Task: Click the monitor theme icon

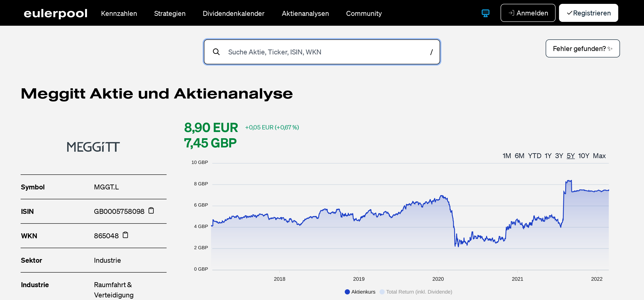Action: (485, 13)
